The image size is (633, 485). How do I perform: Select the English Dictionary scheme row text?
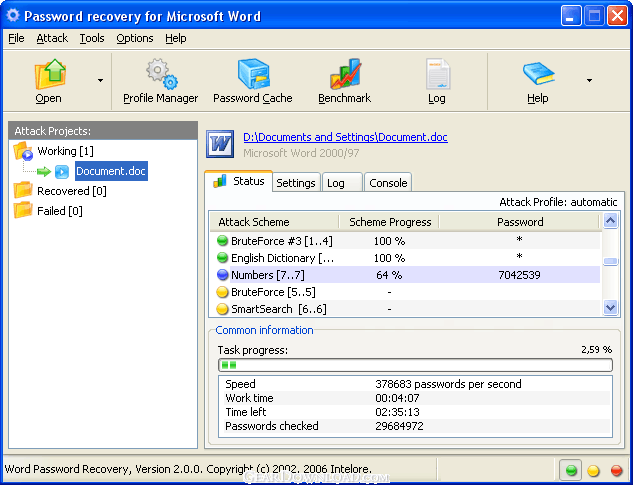click(282, 258)
